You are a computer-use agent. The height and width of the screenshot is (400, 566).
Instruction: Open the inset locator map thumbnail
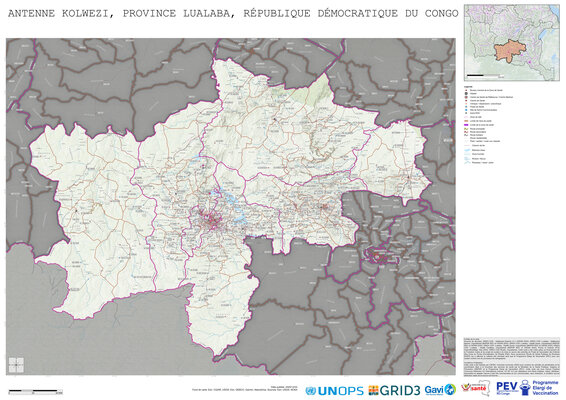[x=511, y=43]
